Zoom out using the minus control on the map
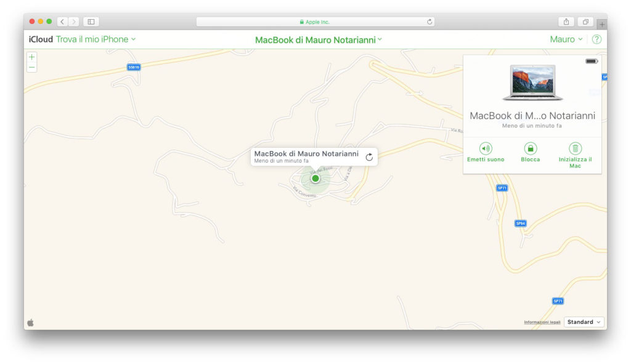This screenshot has height=364, width=631. pos(31,67)
